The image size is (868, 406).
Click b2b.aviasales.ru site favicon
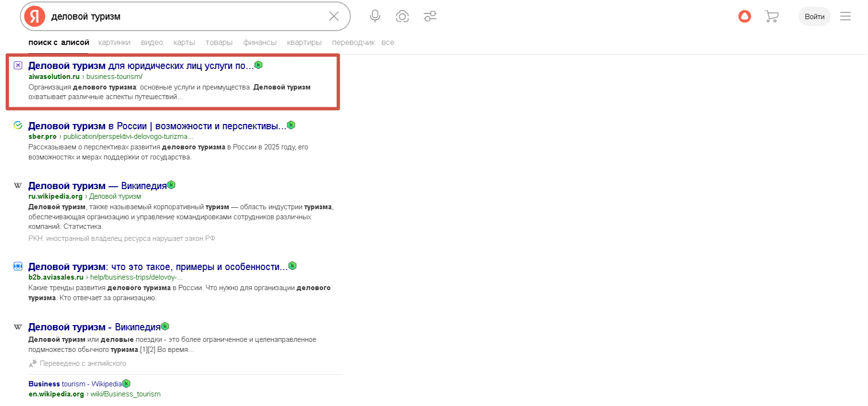click(x=18, y=266)
